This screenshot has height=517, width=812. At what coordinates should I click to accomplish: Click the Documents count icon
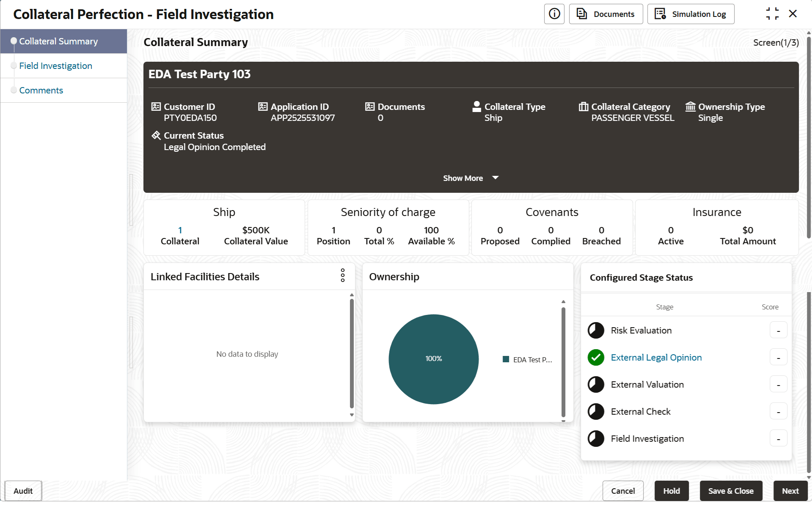(370, 107)
